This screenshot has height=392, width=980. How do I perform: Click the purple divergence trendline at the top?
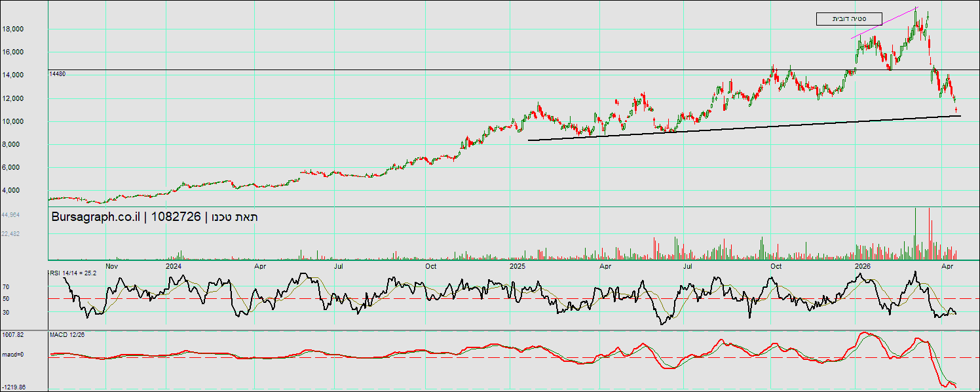884,23
